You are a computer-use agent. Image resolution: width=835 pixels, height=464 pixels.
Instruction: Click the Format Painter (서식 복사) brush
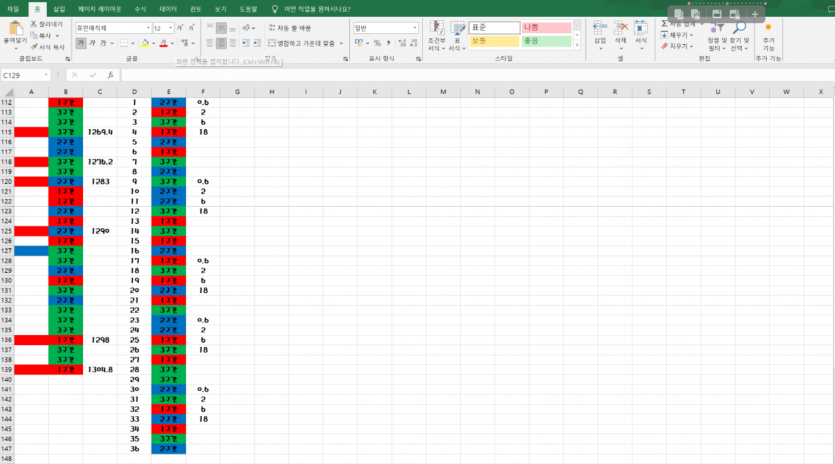[34, 47]
